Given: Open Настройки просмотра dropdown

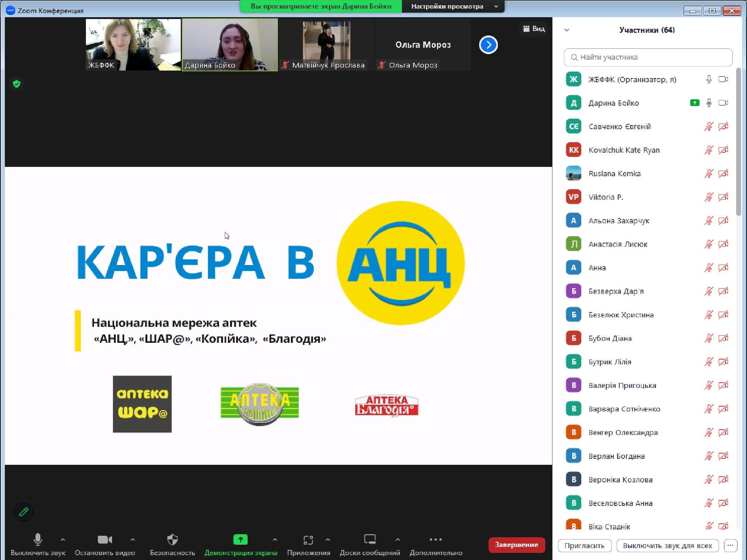Looking at the screenshot, I should point(453,6).
